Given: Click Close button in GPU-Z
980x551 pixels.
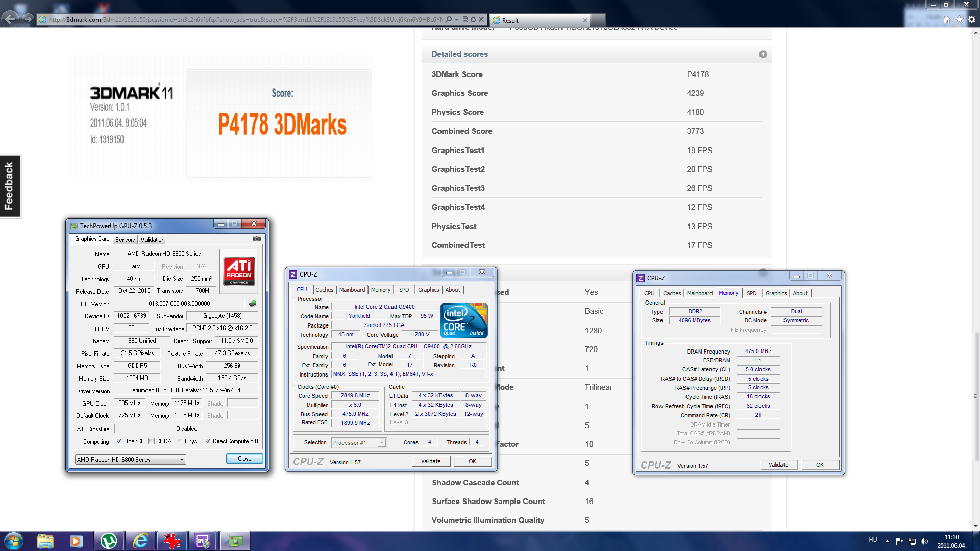Looking at the screenshot, I should [244, 459].
